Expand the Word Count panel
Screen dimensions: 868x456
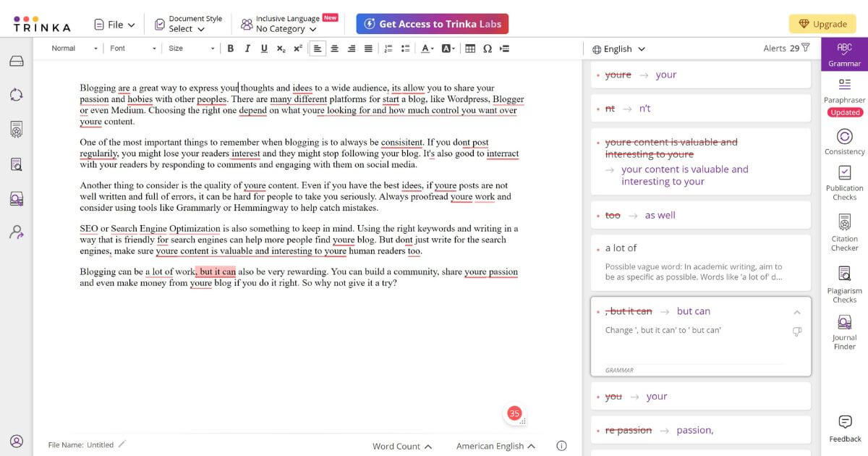(402, 446)
